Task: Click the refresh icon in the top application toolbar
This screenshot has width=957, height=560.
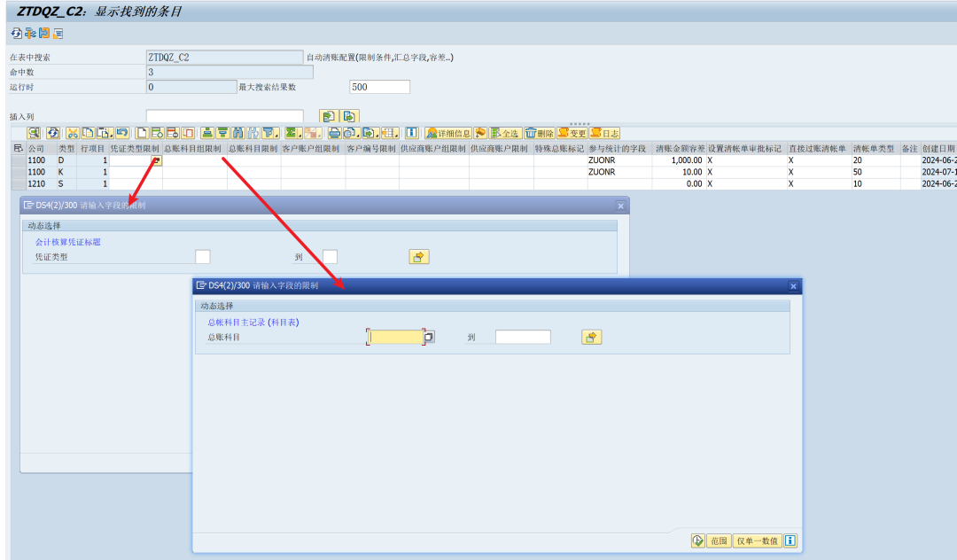Action: [17, 33]
